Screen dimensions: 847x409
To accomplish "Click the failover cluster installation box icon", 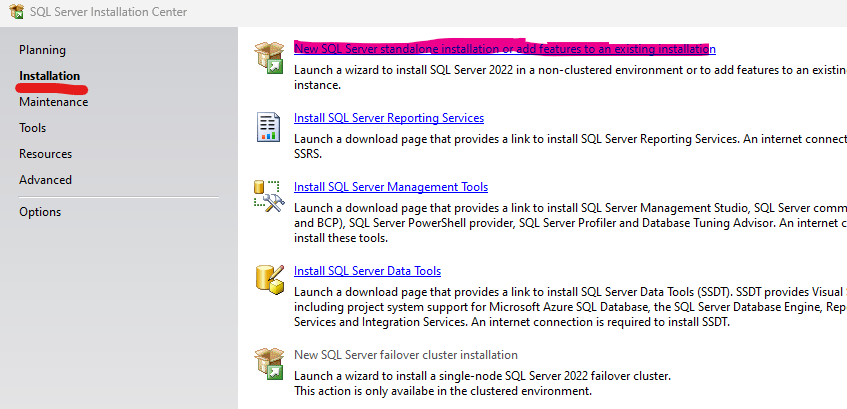I will pos(270,364).
